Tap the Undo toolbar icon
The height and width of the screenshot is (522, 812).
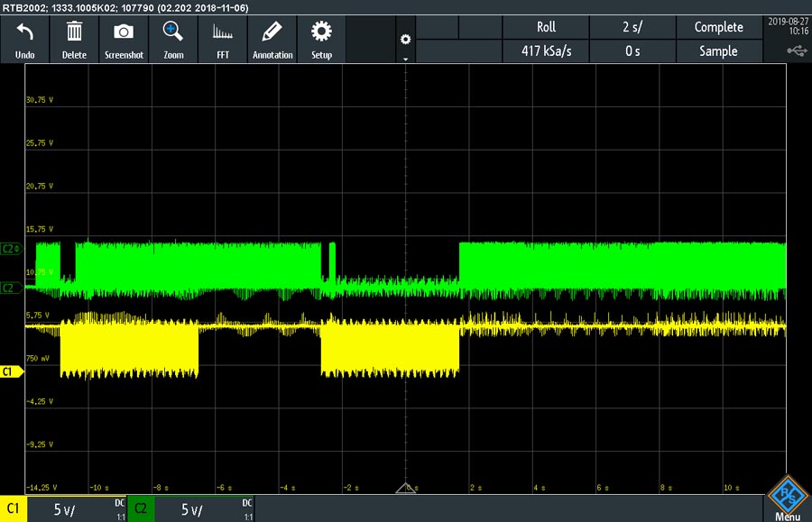[25, 40]
